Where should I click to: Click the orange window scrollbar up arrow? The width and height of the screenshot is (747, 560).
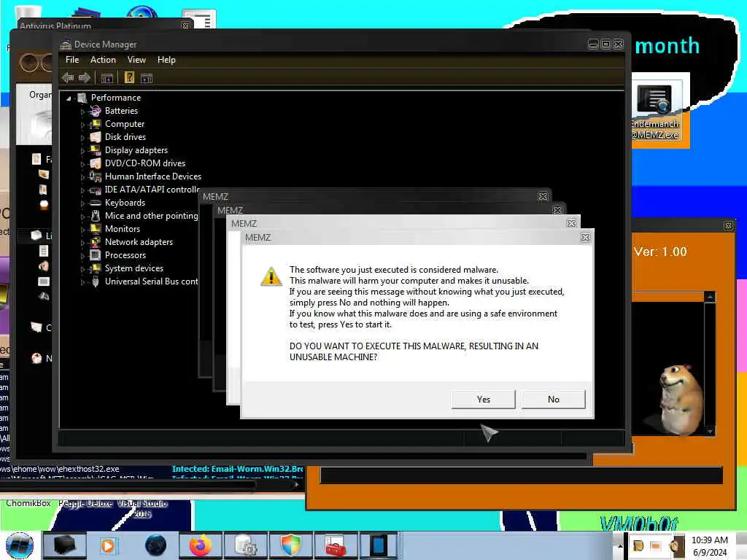click(x=710, y=297)
